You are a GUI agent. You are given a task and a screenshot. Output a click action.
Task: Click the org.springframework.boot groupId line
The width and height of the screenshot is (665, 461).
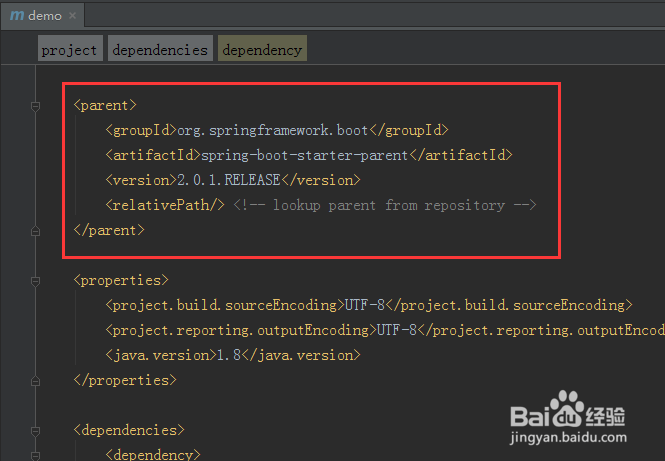[277, 130]
